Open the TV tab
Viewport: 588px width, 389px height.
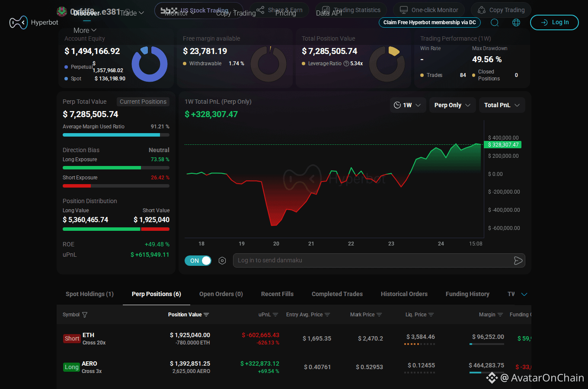click(511, 294)
